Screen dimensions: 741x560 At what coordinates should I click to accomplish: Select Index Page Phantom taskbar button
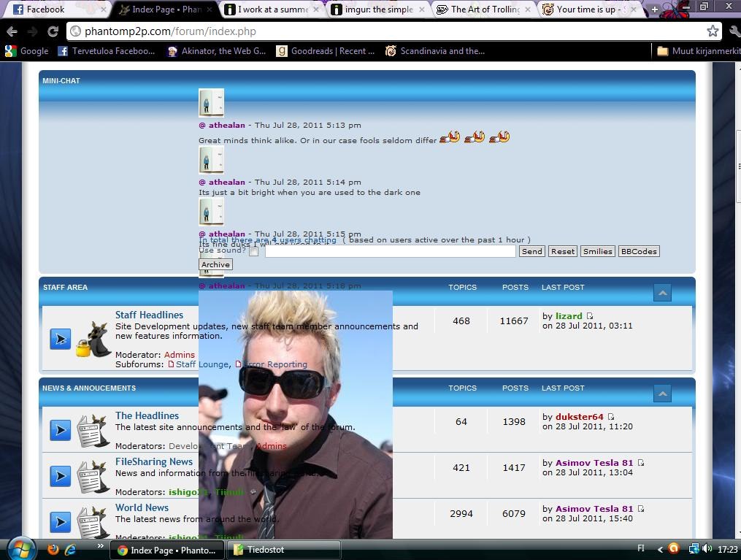(168, 550)
